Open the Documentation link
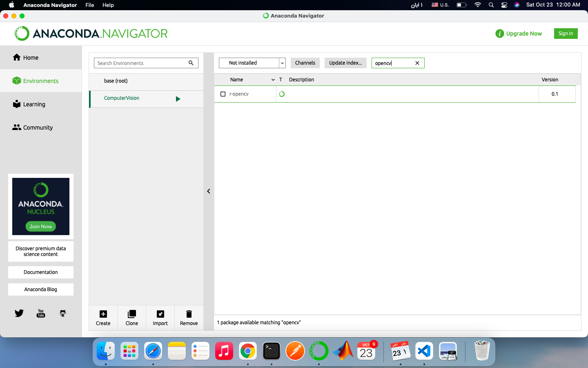Image resolution: width=588 pixels, height=368 pixels. pos(41,272)
